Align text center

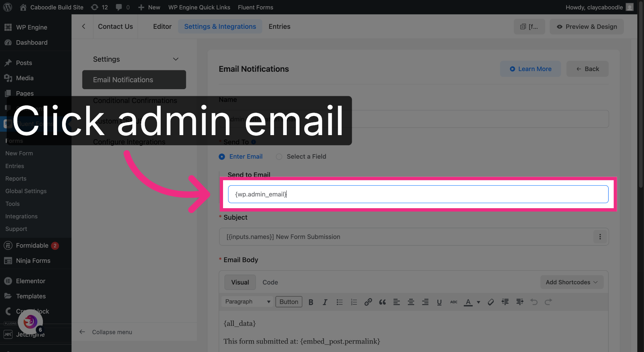[411, 302]
